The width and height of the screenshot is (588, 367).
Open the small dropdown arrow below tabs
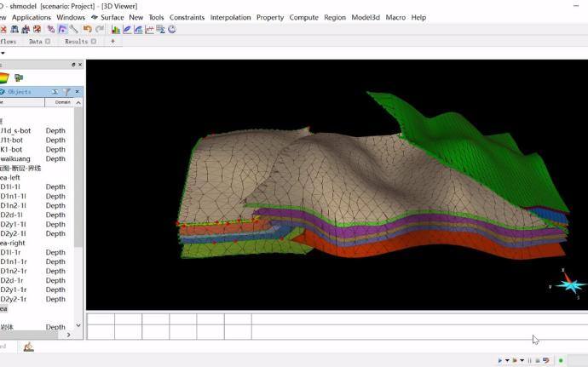click(3, 53)
